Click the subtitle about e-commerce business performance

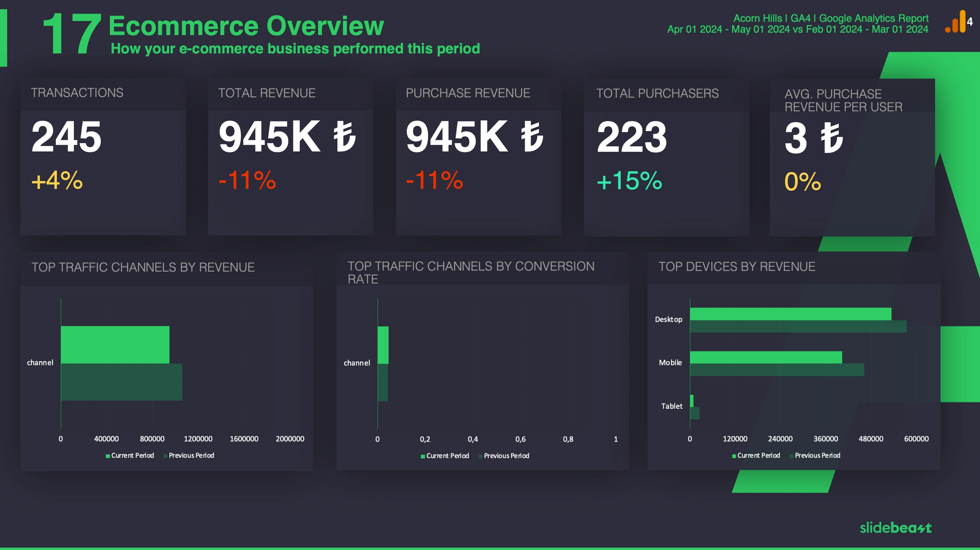(x=295, y=49)
